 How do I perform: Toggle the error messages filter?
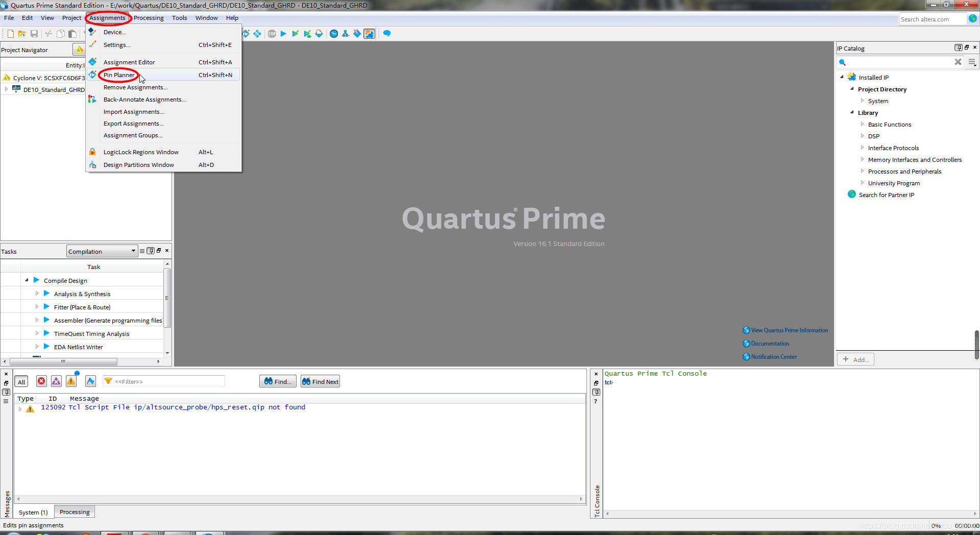41,381
